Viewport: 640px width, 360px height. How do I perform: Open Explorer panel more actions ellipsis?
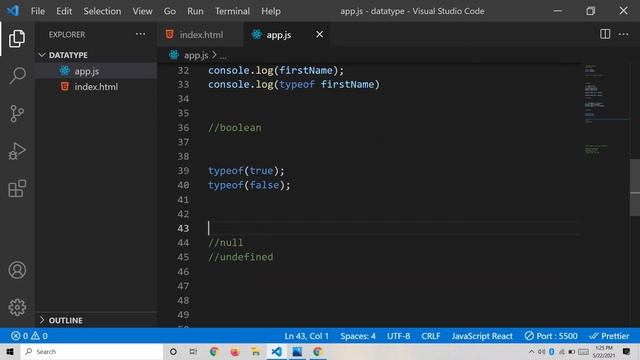tap(140, 34)
